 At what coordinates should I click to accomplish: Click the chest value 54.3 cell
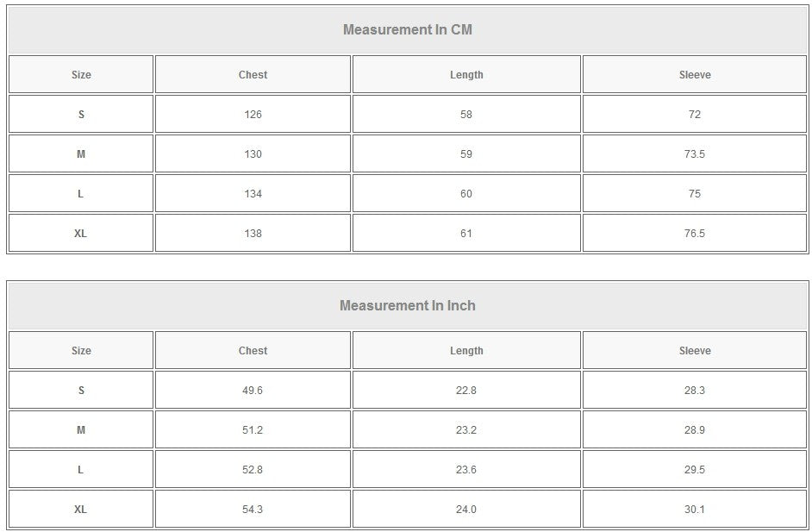[253, 510]
